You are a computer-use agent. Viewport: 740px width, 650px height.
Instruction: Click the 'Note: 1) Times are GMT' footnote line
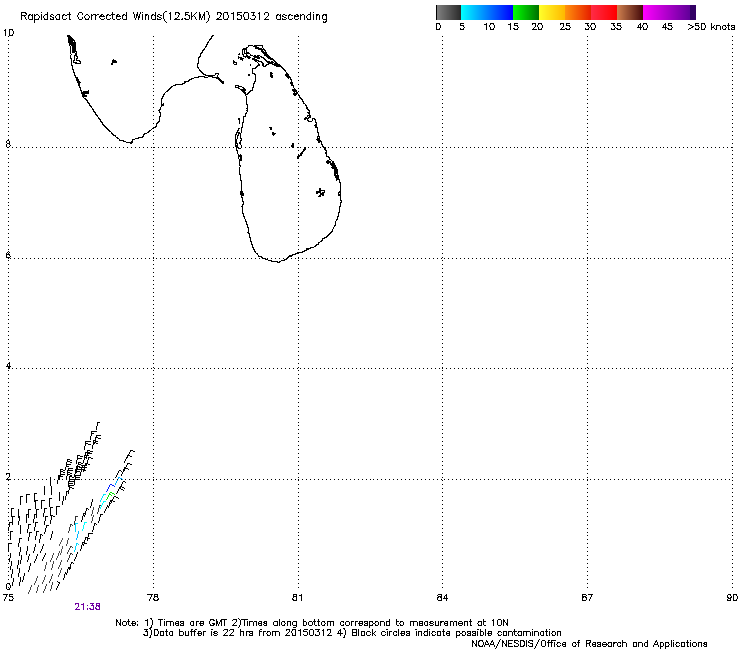point(312,623)
